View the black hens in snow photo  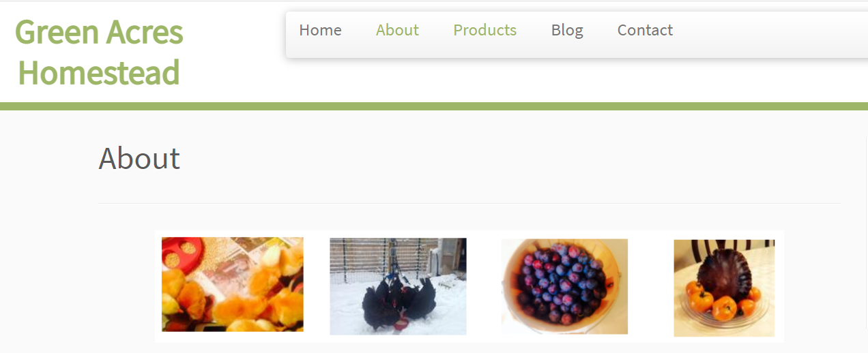pos(398,286)
